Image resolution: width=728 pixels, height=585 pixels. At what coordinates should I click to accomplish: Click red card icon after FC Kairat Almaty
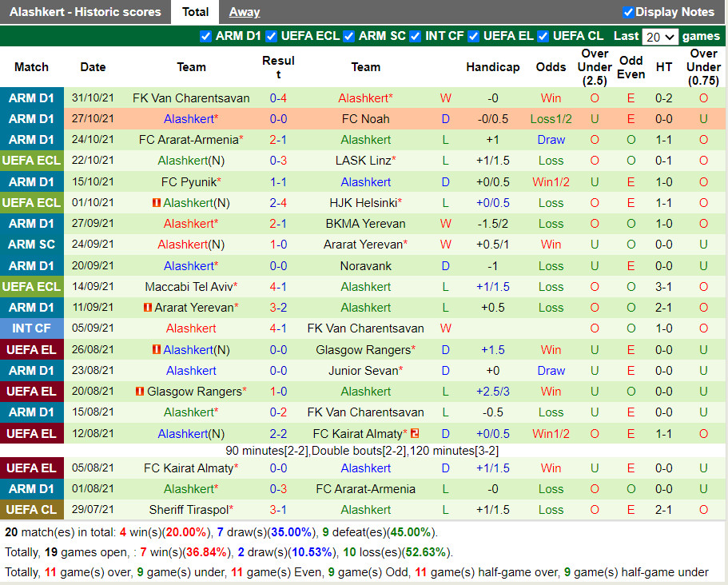coord(416,434)
